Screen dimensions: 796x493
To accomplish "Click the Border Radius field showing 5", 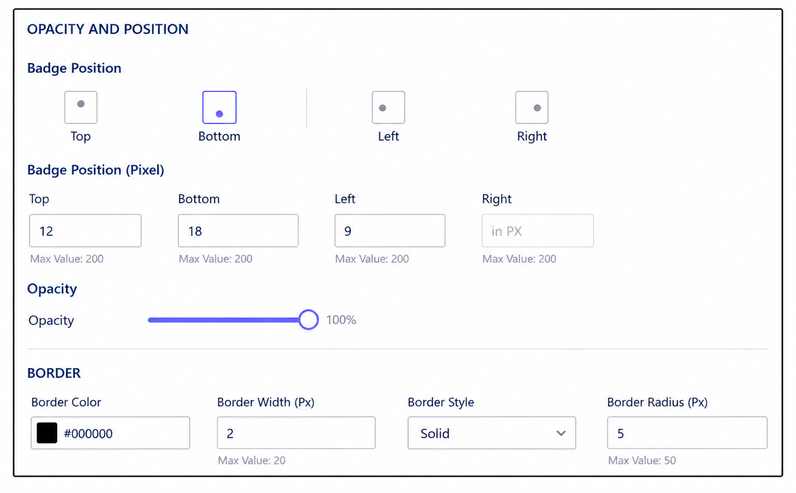I will [x=687, y=433].
